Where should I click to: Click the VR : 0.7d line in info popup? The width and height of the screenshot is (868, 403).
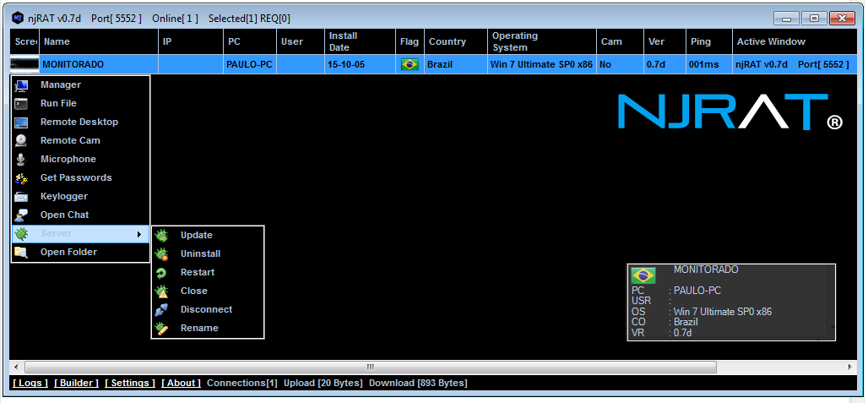661,333
